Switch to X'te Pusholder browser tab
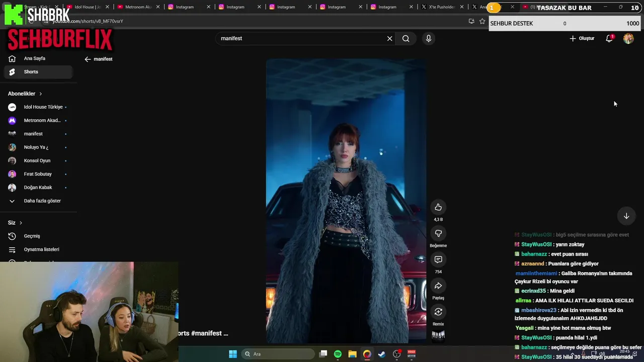Screen dimensions: 644x362 (442, 7)
